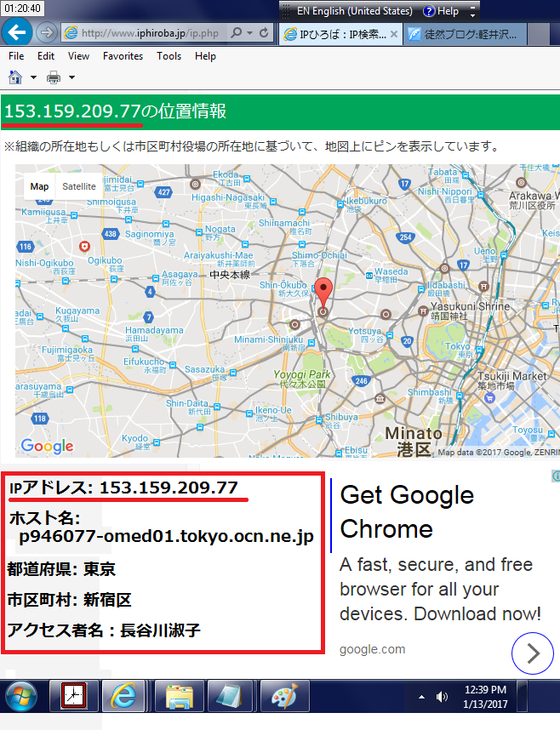Select the Map view button

(x=39, y=186)
